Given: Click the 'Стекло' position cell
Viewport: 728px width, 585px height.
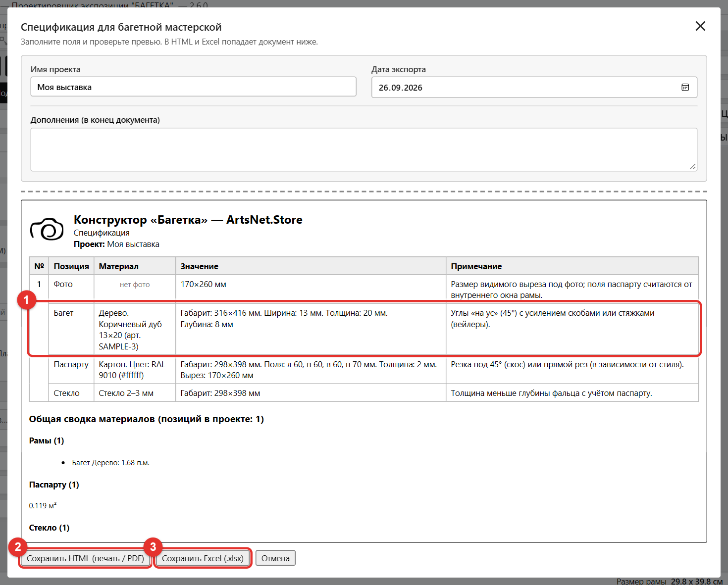Looking at the screenshot, I should pyautogui.click(x=71, y=393).
